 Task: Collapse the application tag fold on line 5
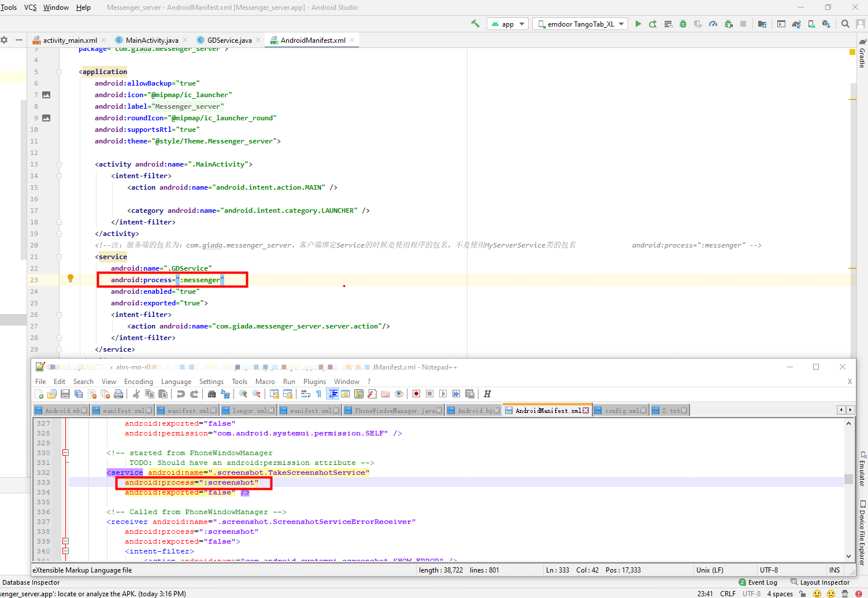[x=59, y=72]
